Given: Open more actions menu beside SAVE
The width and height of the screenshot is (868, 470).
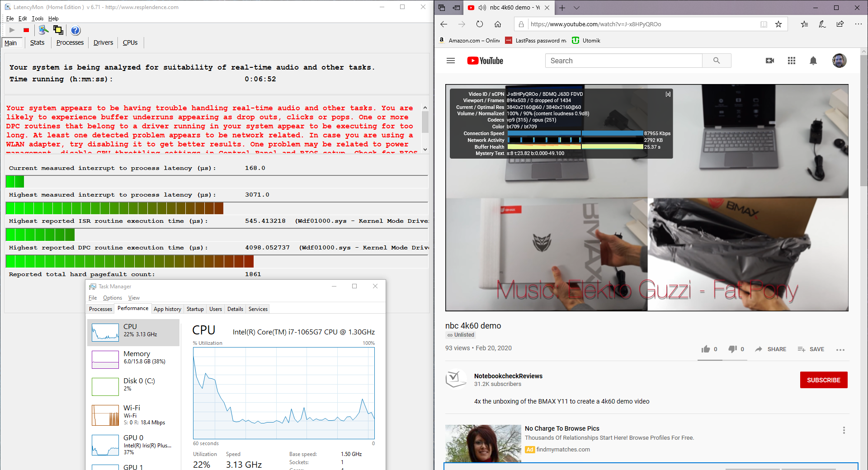Looking at the screenshot, I should click(840, 349).
